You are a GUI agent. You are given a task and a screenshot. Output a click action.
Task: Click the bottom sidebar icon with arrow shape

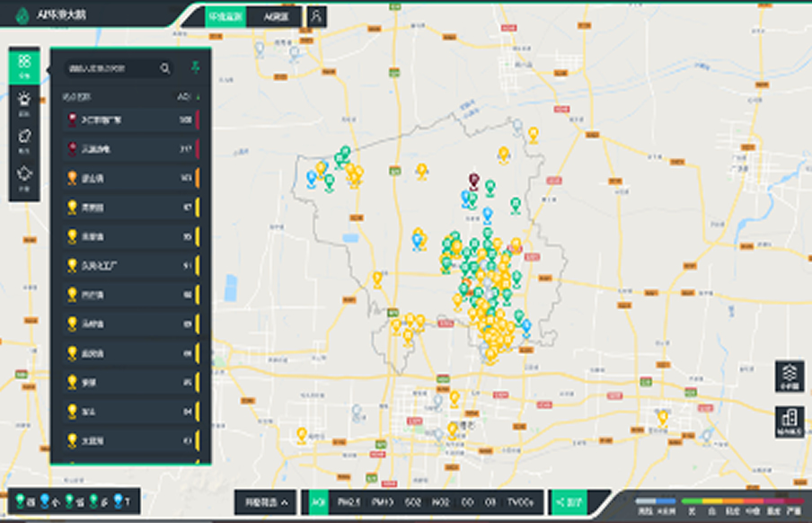click(24, 175)
